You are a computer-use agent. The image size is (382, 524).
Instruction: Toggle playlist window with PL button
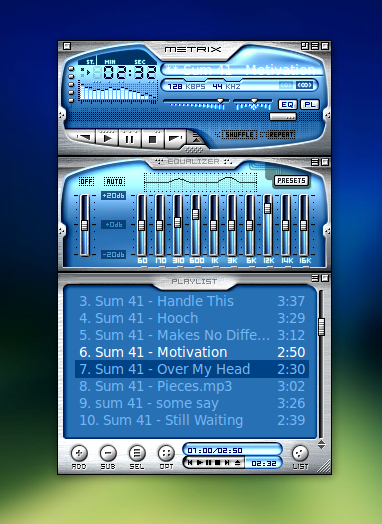[x=310, y=105]
